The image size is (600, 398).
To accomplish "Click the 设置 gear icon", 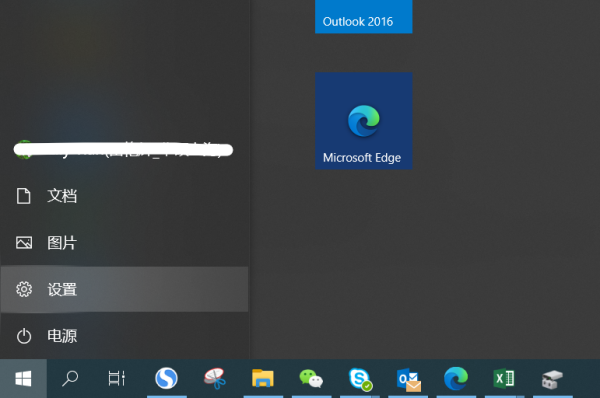I will point(24,289).
